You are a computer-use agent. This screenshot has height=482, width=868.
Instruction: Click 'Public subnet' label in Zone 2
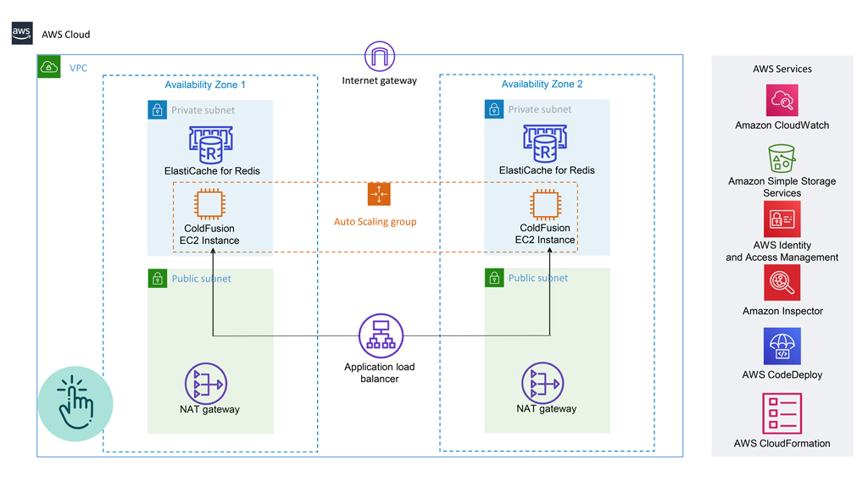(x=538, y=279)
